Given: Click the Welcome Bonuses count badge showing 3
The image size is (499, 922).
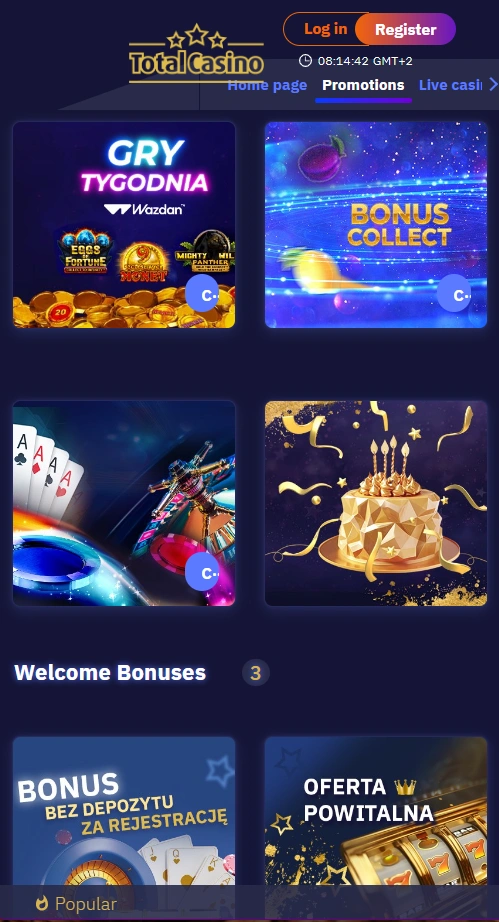Looking at the screenshot, I should coord(256,673).
